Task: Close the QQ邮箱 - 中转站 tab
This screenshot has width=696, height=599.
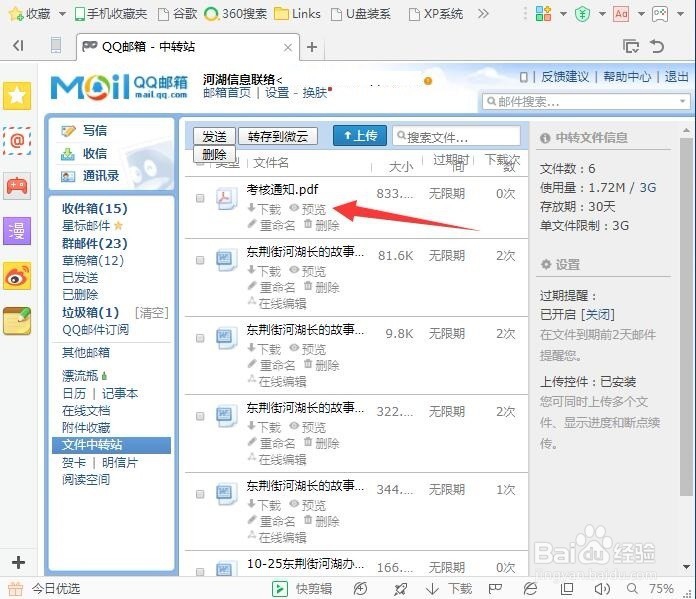Action: [x=288, y=48]
